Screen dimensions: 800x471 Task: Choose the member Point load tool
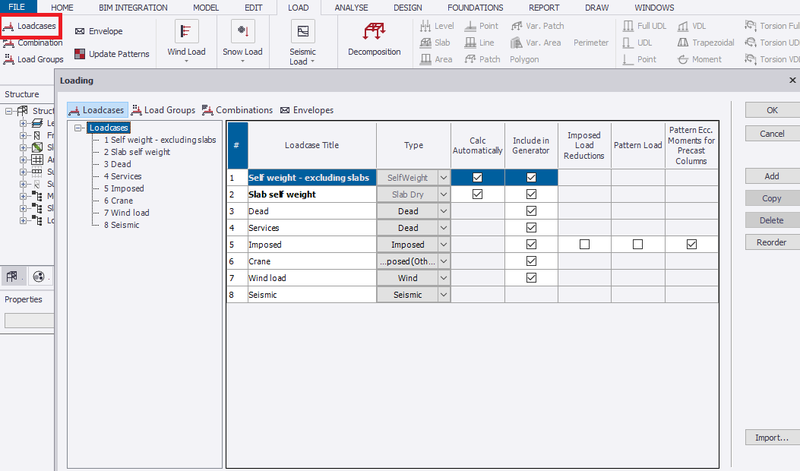[x=640, y=59]
